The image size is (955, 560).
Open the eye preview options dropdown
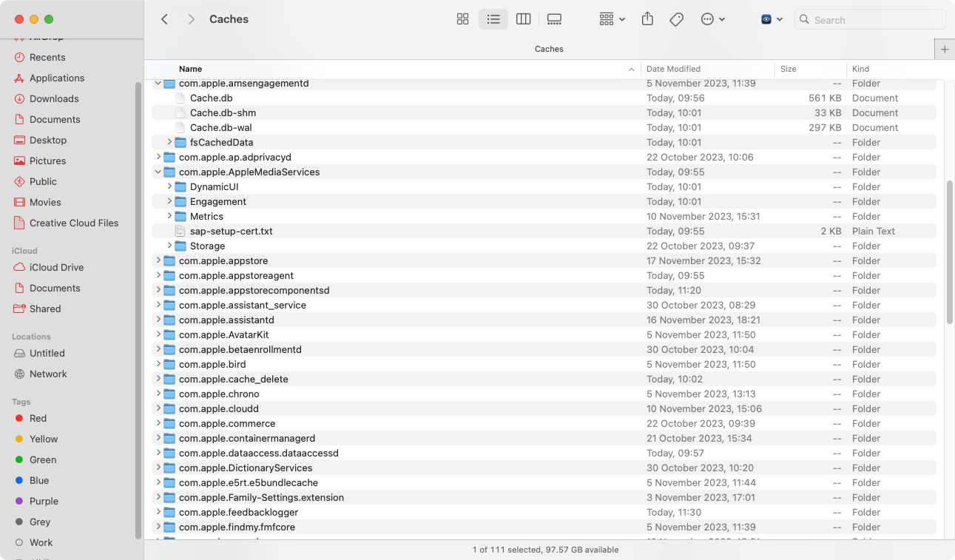(772, 19)
